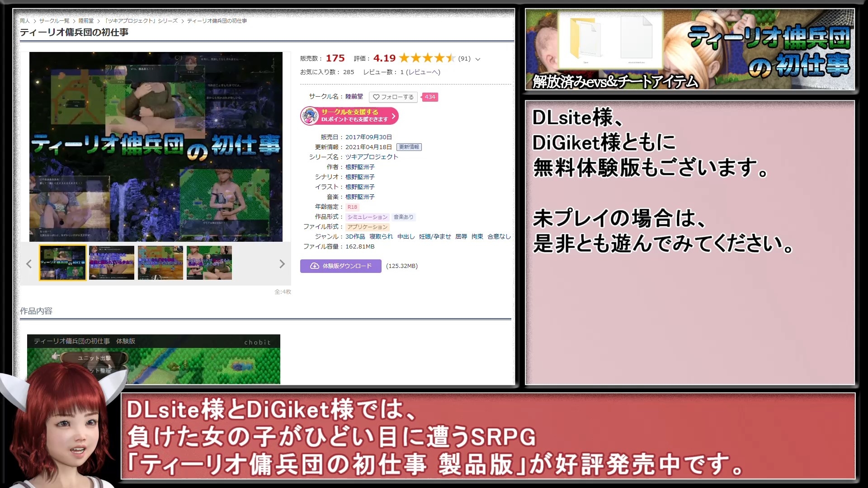Click the R18 age rating tag
Viewport: 868px width, 488px height.
352,207
